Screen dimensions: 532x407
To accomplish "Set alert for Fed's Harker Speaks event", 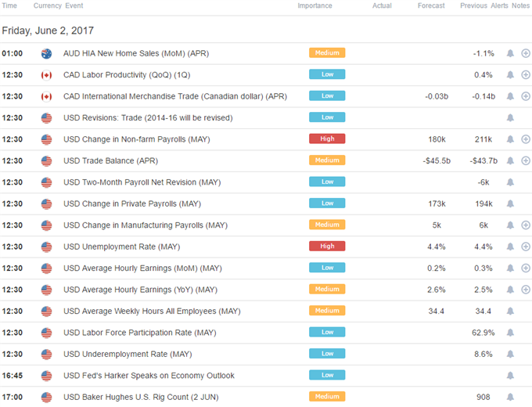I will [x=510, y=376].
